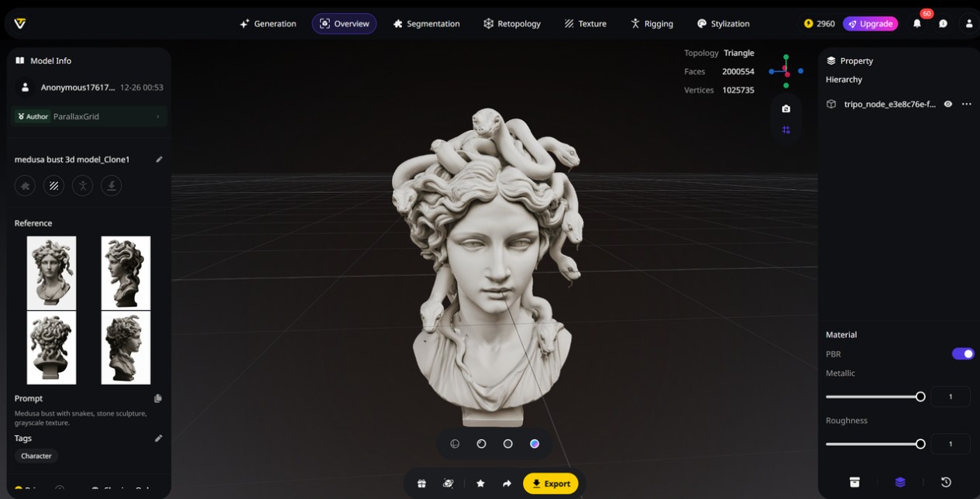Open the Rigging tool
Viewport: 980px width, 499px height.
click(652, 23)
